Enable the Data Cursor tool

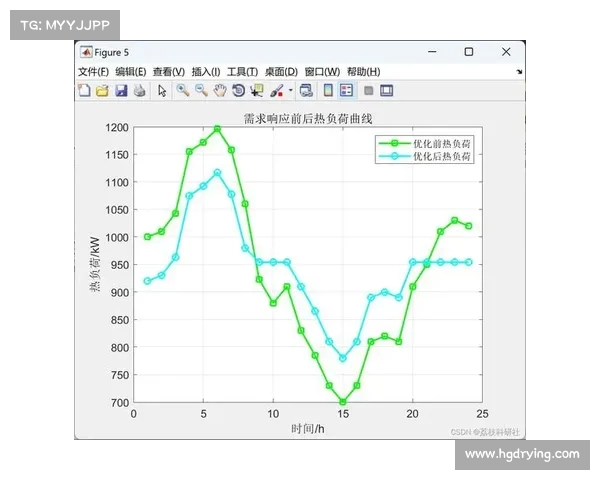click(257, 90)
